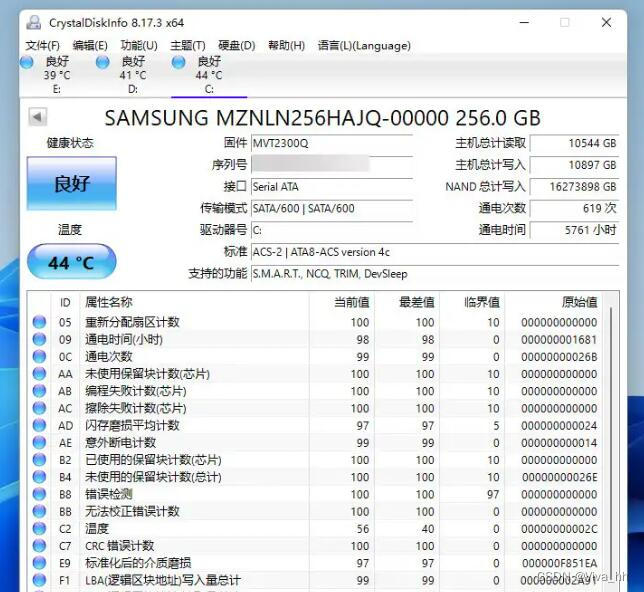Click status orb for ID AB row

click(x=39, y=391)
